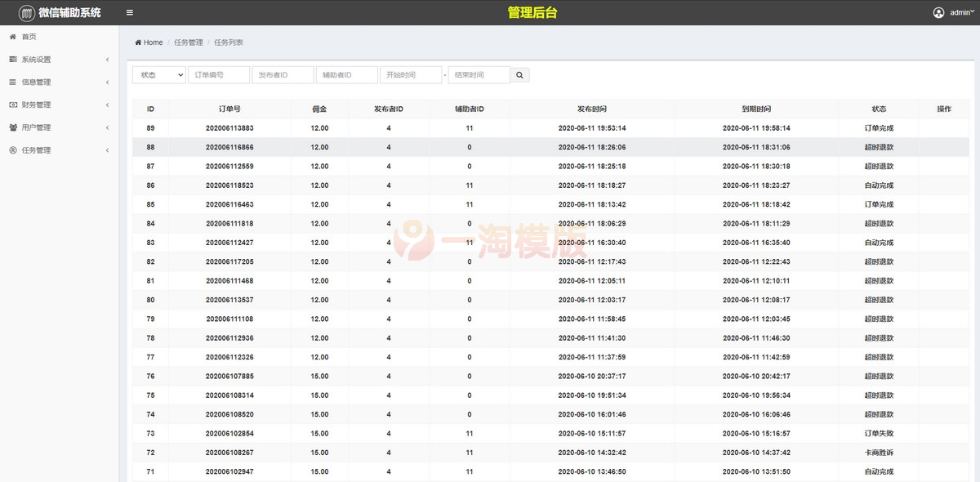The height and width of the screenshot is (482, 980).
Task: Open the admin account dropdown
Action: pos(961,12)
